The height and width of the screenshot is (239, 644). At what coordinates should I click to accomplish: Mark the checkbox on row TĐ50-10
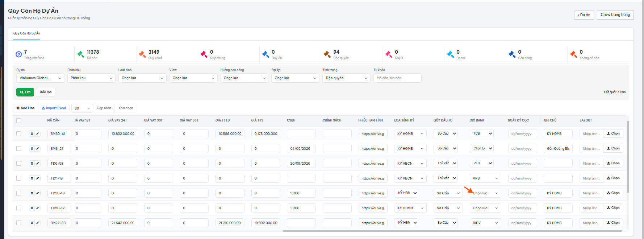(19, 193)
